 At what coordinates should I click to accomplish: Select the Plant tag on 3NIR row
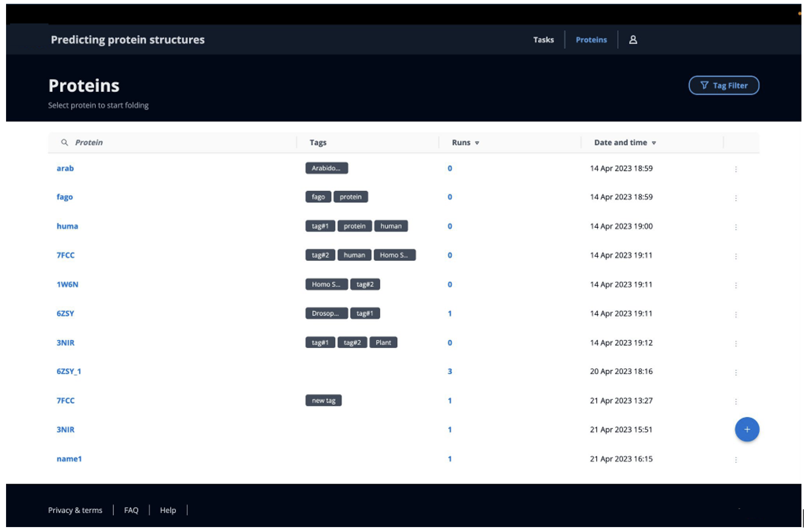pos(383,342)
